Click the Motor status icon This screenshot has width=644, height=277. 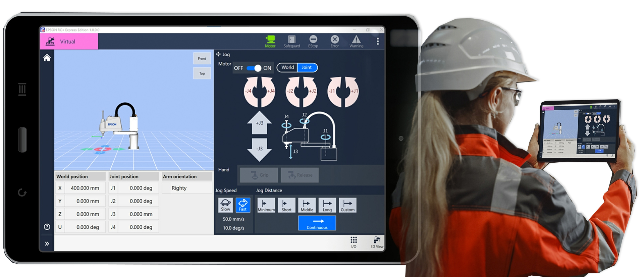click(x=270, y=41)
